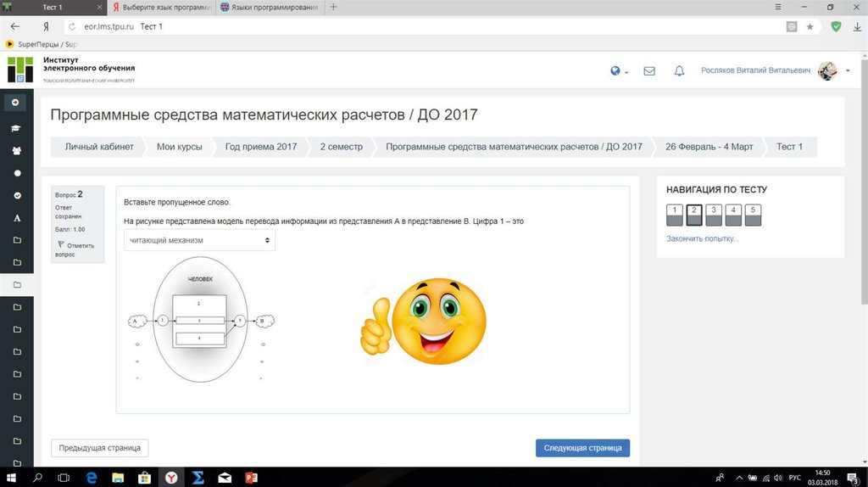Screen dimensions: 868x487
Task: Open taskbar search magnifier
Action: (x=37, y=478)
